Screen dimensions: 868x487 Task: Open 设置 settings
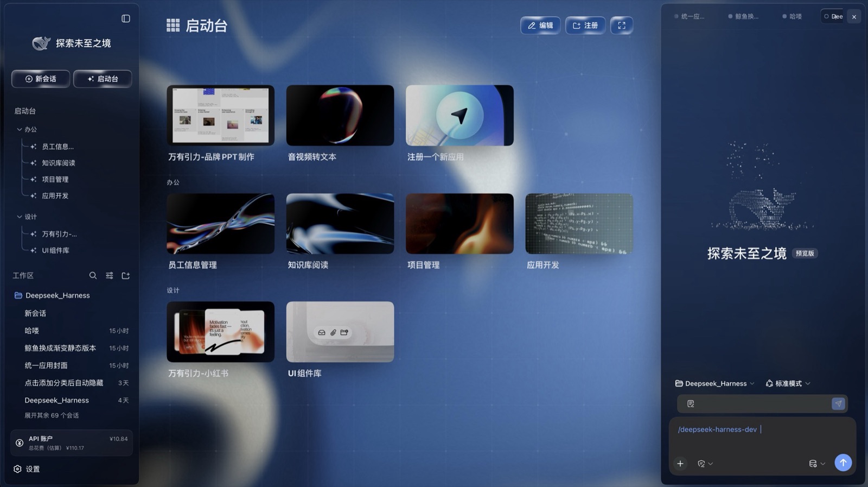(x=27, y=469)
